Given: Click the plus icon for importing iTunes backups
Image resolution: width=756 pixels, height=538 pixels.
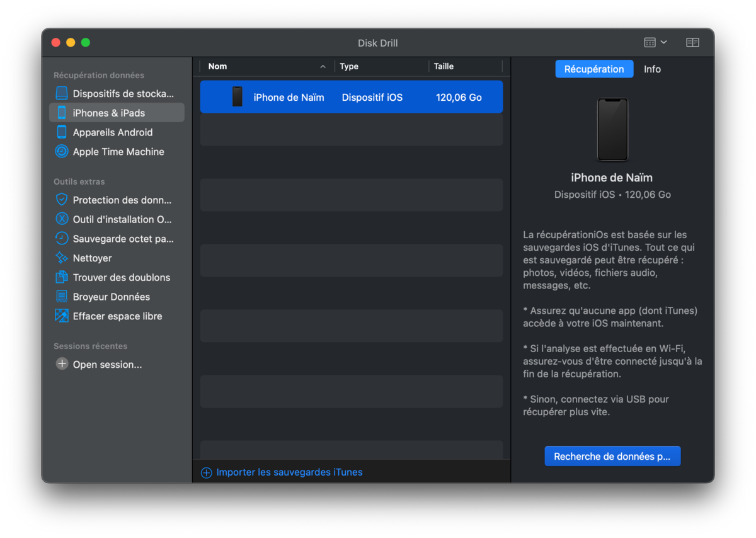Looking at the screenshot, I should tap(206, 472).
